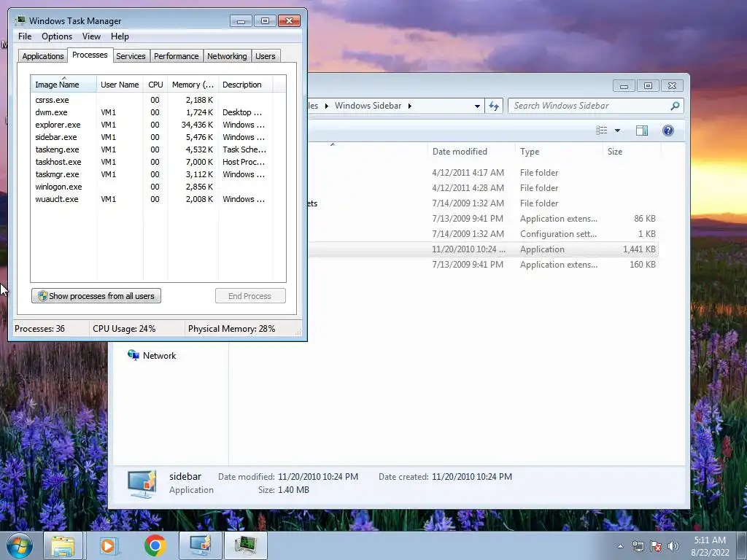The image size is (747, 560).
Task: Sort files by Size column
Action: pyautogui.click(x=632, y=152)
